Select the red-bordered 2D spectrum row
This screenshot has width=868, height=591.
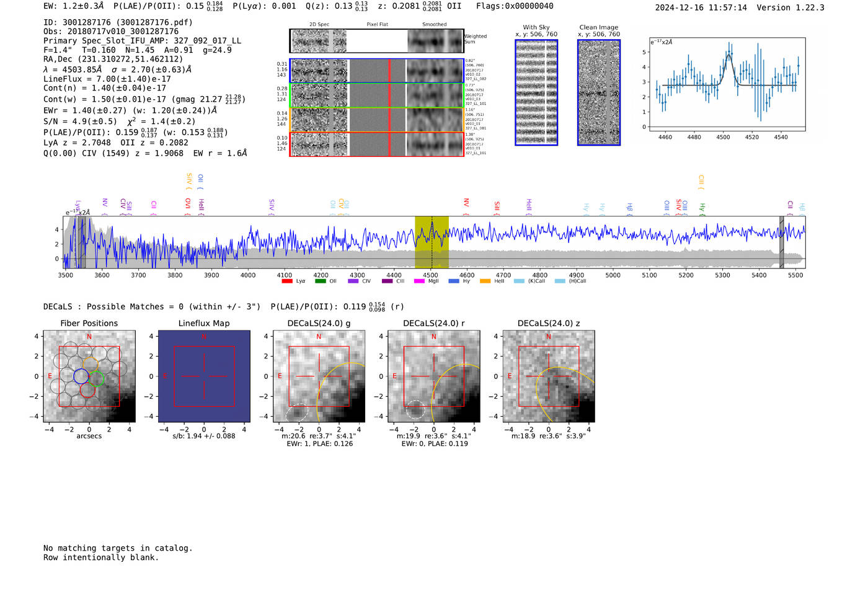coord(377,144)
